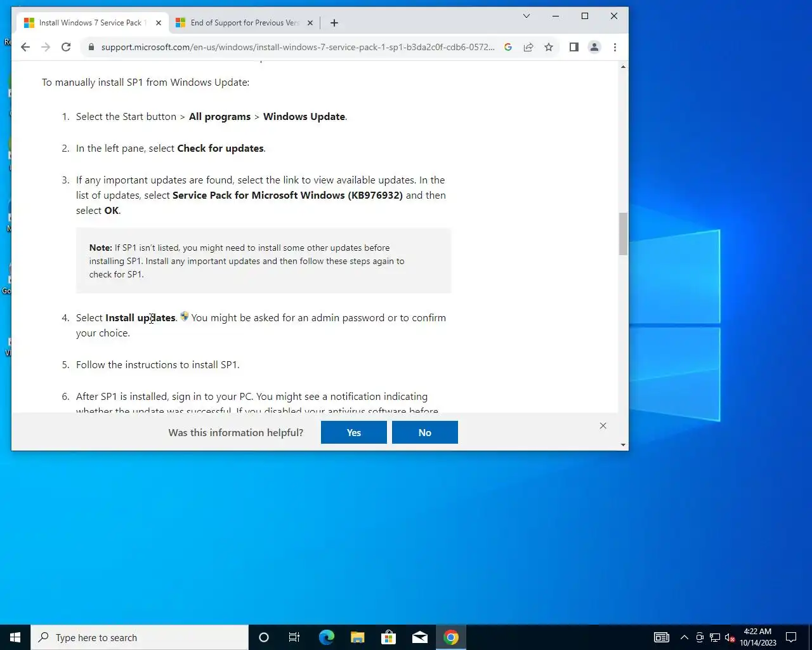The height and width of the screenshot is (650, 812).
Task: Click the address bar URL field
Action: coord(298,47)
